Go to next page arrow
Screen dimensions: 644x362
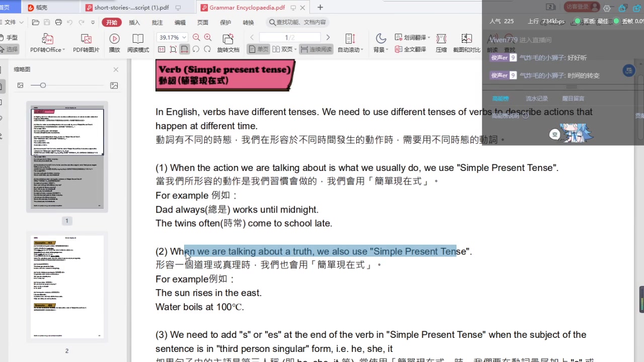[x=328, y=38]
